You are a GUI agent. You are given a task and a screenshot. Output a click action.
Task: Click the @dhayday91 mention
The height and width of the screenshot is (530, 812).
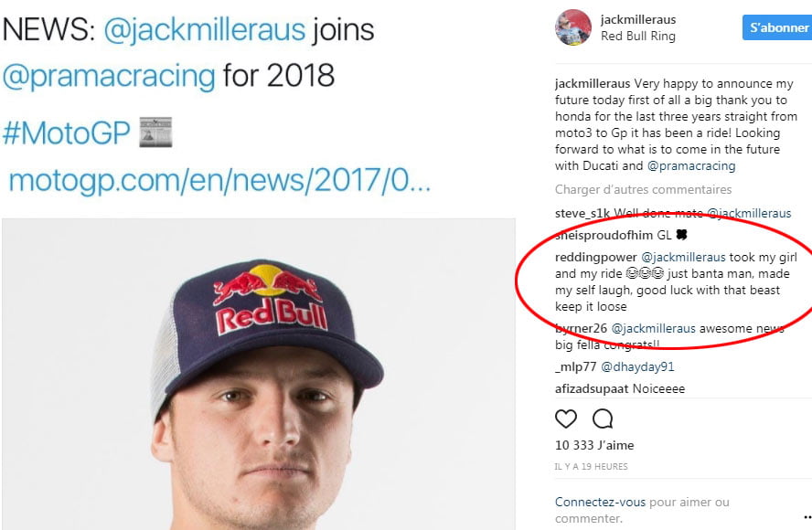point(637,366)
